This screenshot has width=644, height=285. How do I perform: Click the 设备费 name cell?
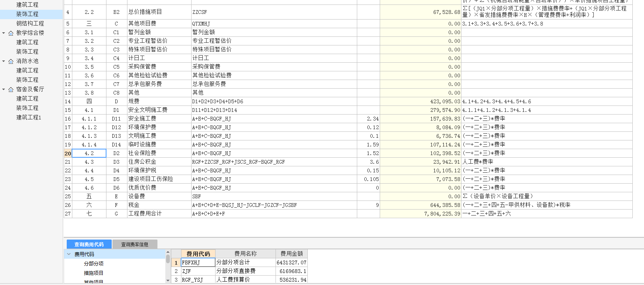coord(159,196)
